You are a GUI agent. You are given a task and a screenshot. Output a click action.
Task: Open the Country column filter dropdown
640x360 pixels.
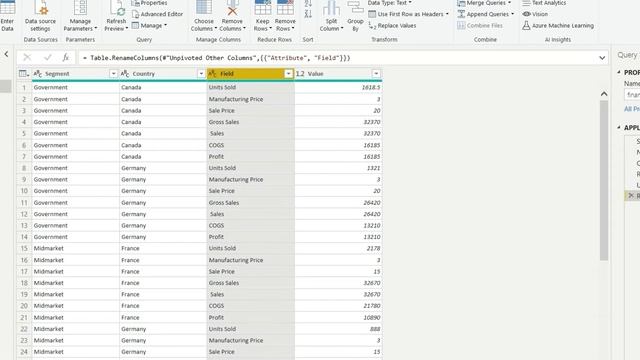201,73
